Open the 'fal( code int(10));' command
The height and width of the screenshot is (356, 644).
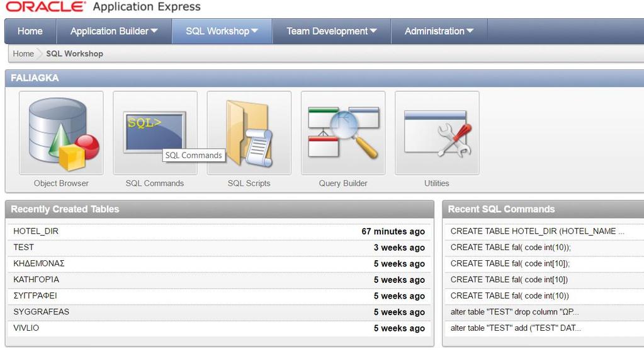pyautogui.click(x=511, y=247)
